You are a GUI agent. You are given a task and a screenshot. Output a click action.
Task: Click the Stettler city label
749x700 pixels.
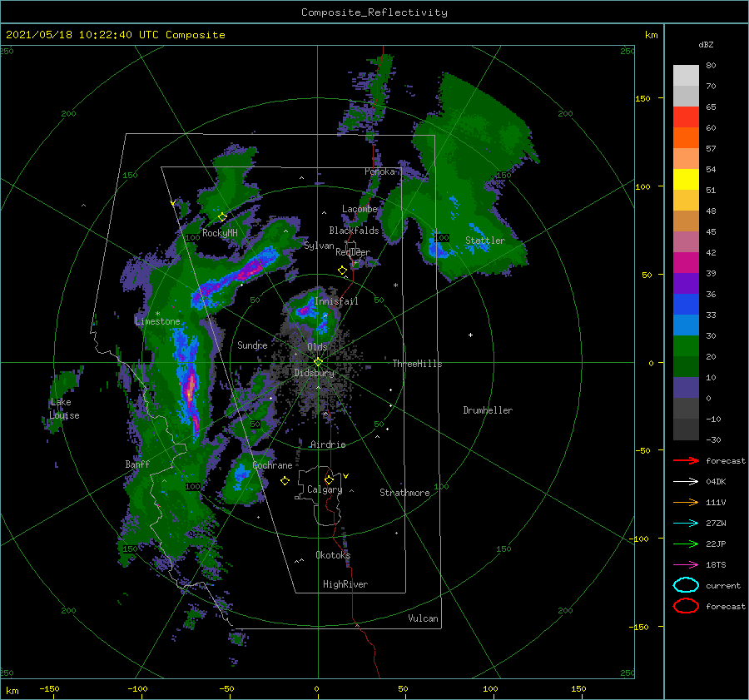[485, 241]
